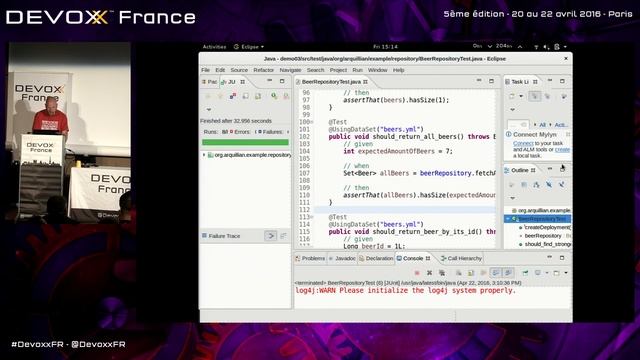Click the Task List search field

[518, 124]
